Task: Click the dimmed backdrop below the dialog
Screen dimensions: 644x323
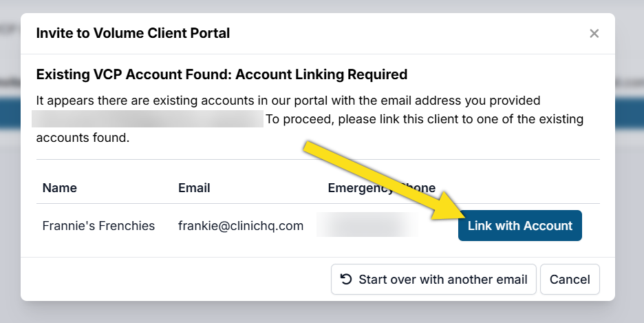Action: click(322, 313)
